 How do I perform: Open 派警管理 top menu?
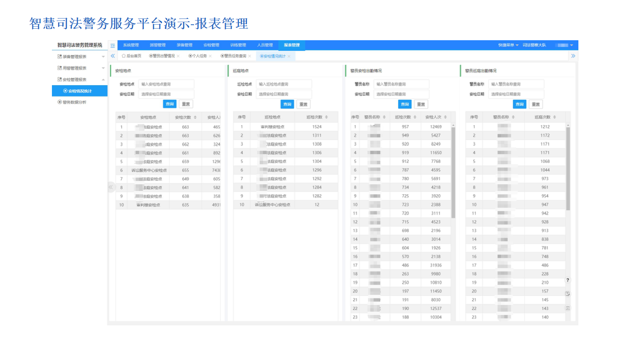(158, 45)
